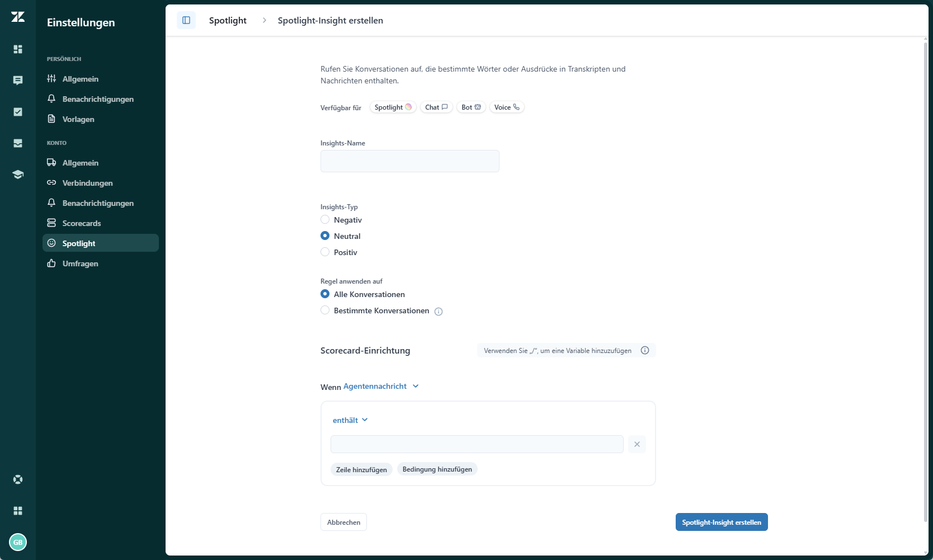The image size is (933, 560).
Task: Click the Zendesk logo icon
Action: point(18,17)
